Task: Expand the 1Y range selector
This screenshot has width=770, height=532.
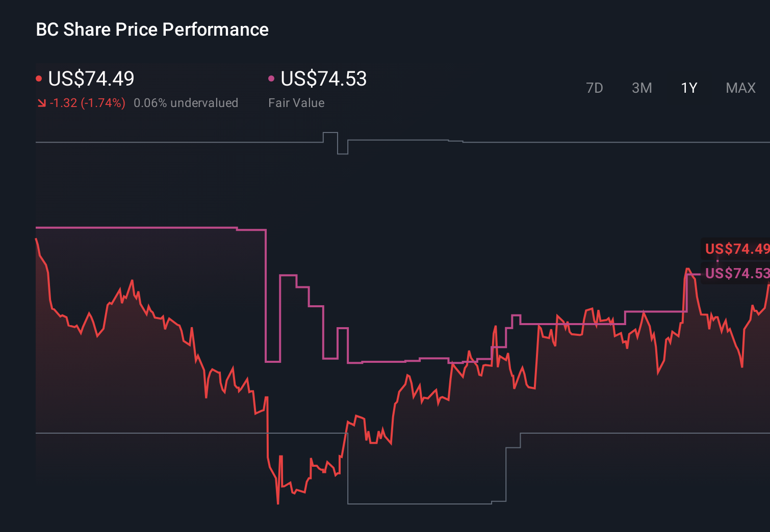Action: (x=688, y=88)
